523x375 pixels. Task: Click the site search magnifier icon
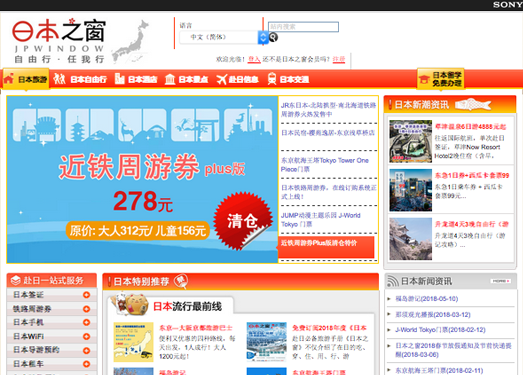(273, 37)
